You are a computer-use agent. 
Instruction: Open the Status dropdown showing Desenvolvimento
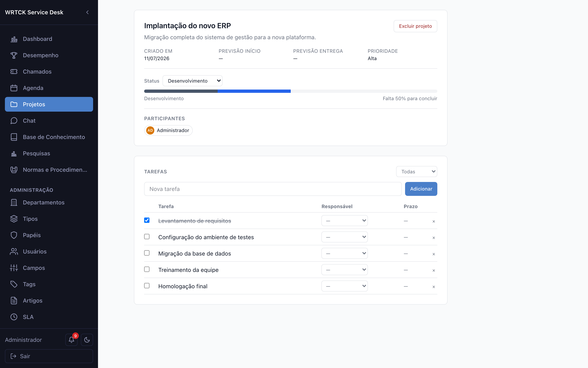[x=193, y=81]
